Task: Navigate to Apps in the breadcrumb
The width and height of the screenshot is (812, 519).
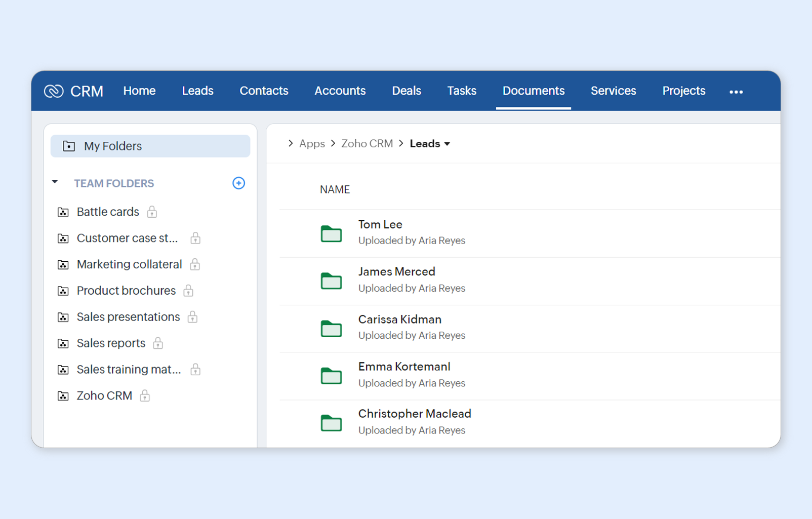Action: coord(312,144)
